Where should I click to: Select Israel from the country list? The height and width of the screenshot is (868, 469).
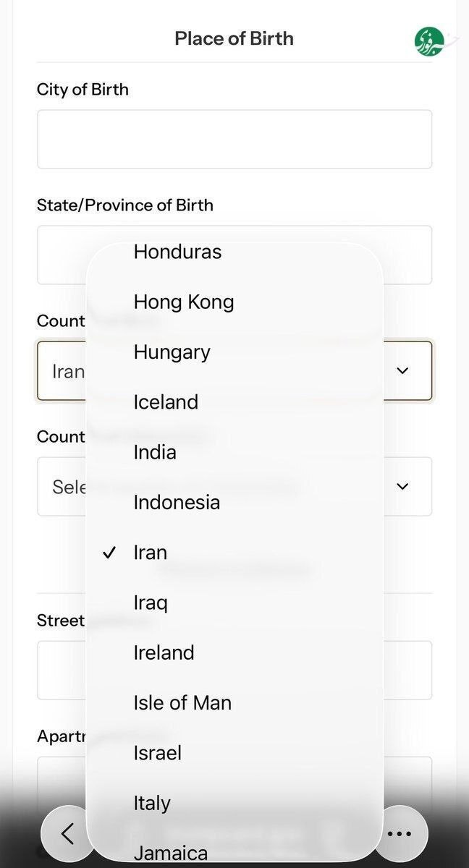coord(157,753)
